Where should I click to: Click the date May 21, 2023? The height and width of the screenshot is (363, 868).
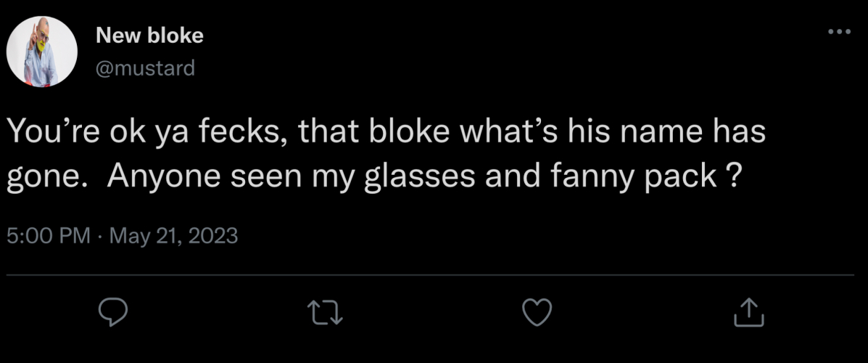[x=172, y=236]
